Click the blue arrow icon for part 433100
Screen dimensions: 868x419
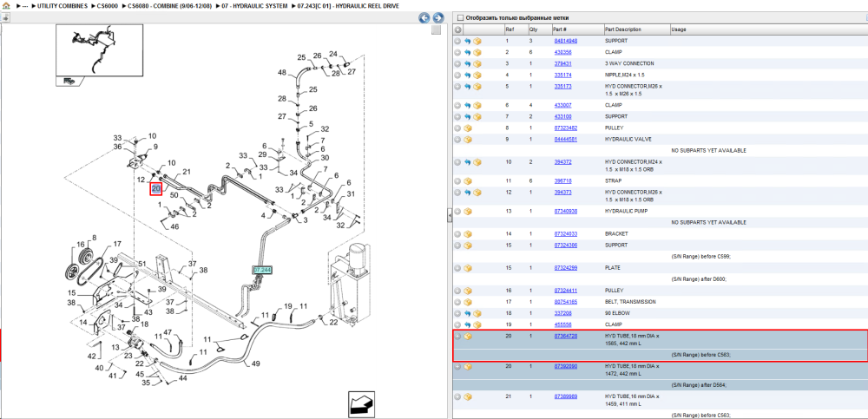[x=467, y=117]
